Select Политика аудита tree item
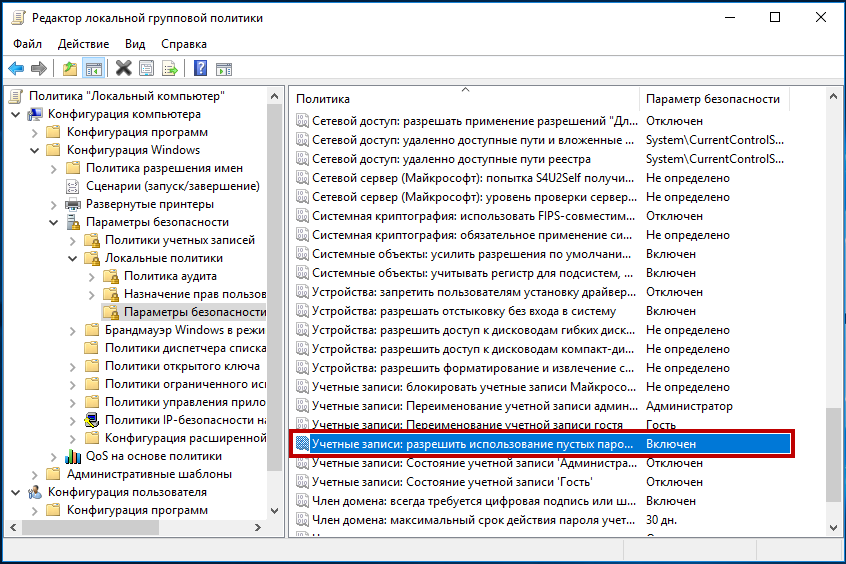This screenshot has width=846, height=564. [170, 276]
